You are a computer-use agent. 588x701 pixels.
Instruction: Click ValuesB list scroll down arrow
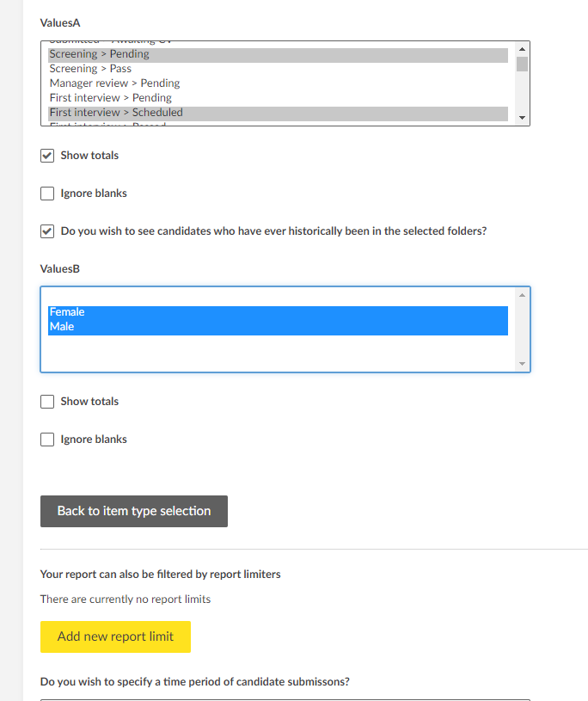(522, 364)
